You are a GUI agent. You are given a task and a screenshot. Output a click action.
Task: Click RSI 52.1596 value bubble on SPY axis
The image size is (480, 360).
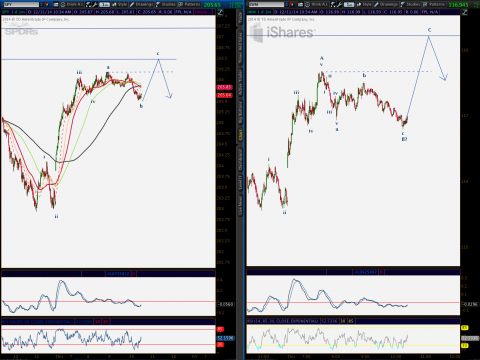(x=226, y=338)
